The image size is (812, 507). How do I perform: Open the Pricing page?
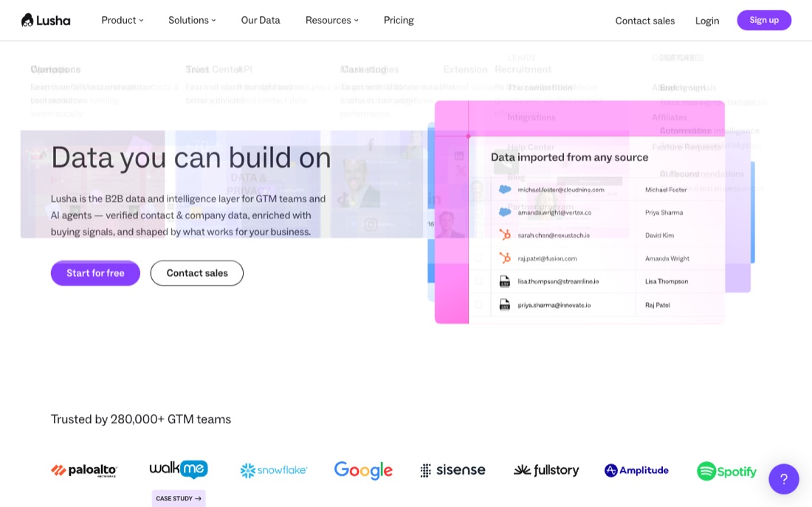click(399, 20)
